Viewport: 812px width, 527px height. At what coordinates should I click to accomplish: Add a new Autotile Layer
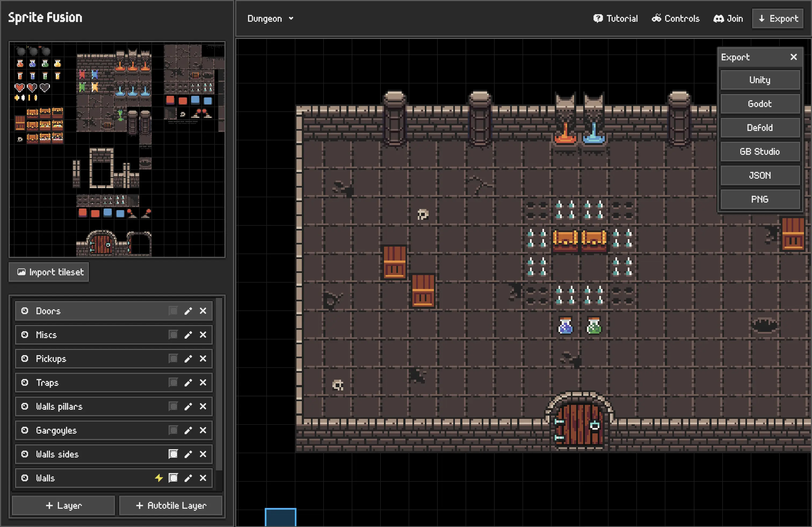(171, 505)
